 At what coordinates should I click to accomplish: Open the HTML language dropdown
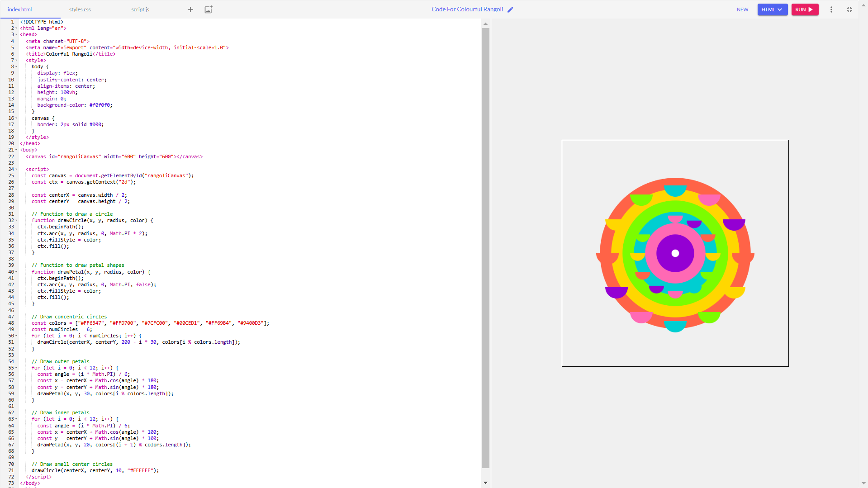click(772, 9)
